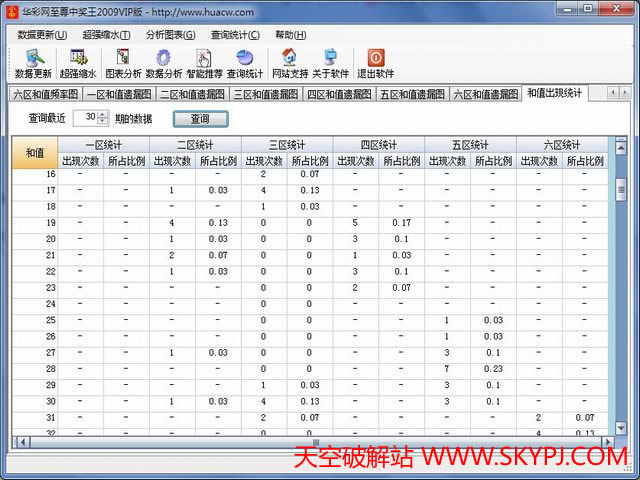Increase the period count spinner value
The width and height of the screenshot is (640, 480).
tap(104, 114)
